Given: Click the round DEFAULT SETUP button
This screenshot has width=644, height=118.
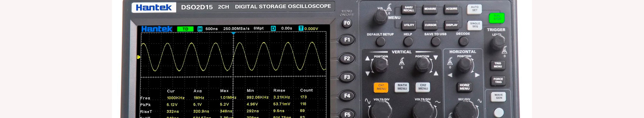Looking at the screenshot, I should (x=381, y=42).
